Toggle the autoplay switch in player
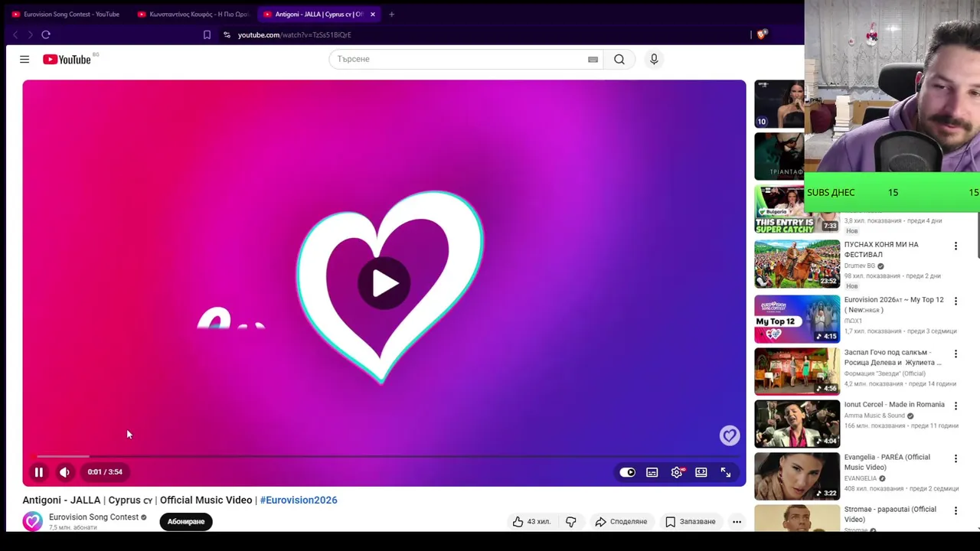Screen dimensions: 980x551 click(x=627, y=472)
